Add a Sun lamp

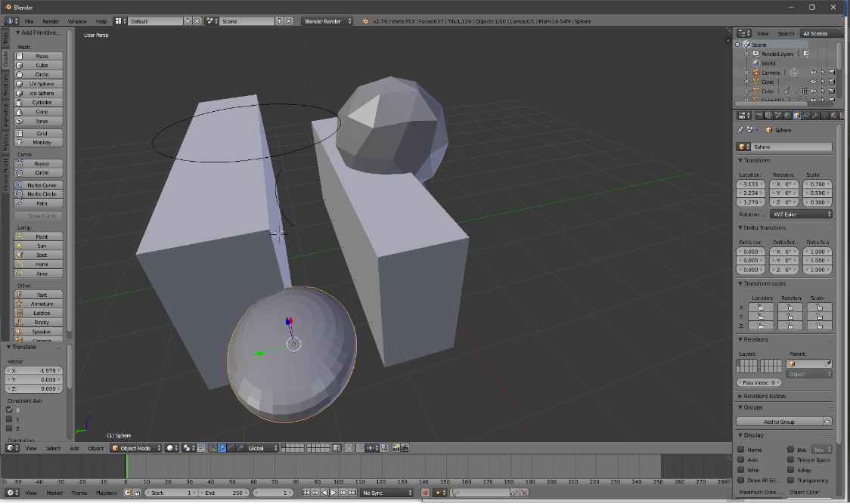click(x=38, y=246)
